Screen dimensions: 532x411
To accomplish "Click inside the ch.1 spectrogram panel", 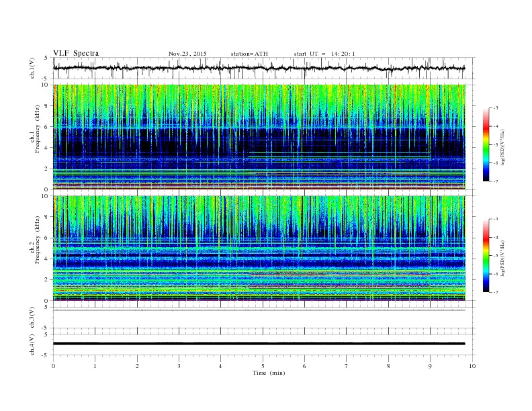I will coord(259,137).
